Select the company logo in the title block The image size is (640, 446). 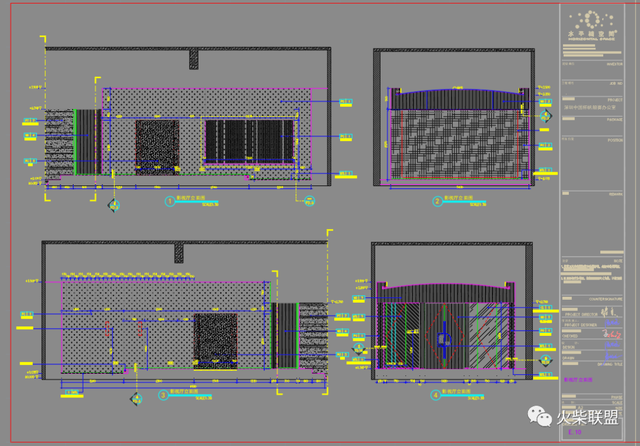(592, 25)
